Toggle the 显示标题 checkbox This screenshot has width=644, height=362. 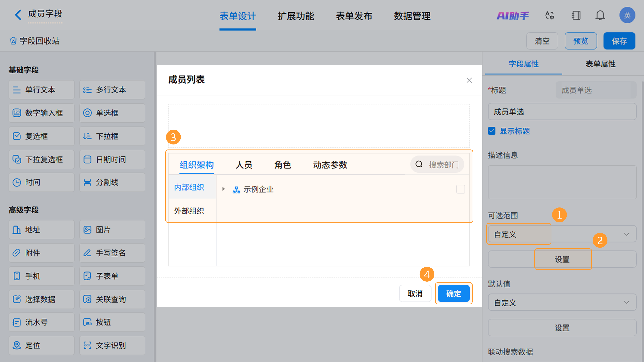(492, 131)
